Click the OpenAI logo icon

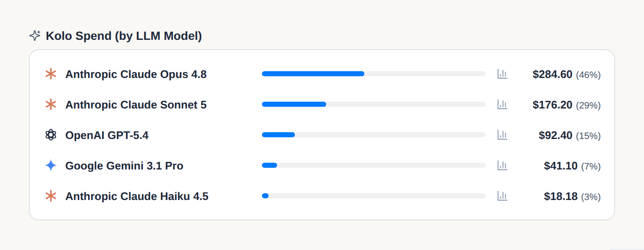coord(51,135)
